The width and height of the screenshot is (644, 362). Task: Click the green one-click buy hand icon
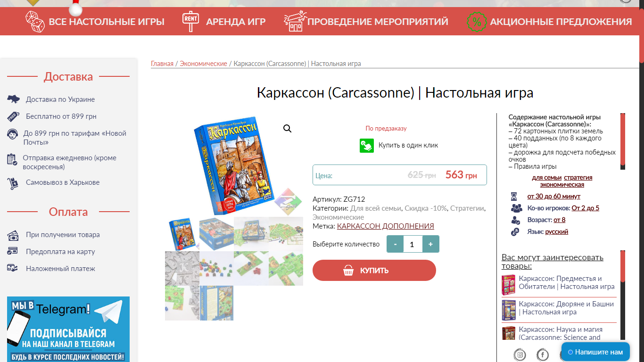367,145
